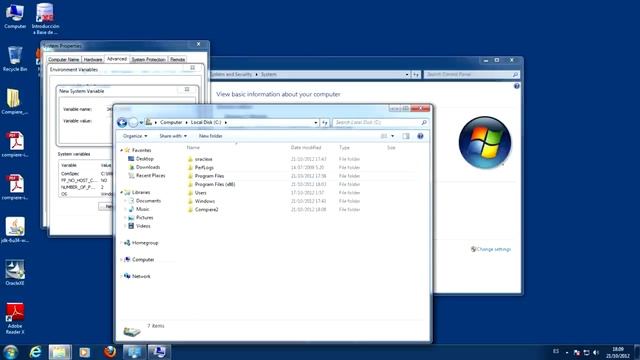Sort by the Name column header
The height and width of the screenshot is (360, 640).
193,147
